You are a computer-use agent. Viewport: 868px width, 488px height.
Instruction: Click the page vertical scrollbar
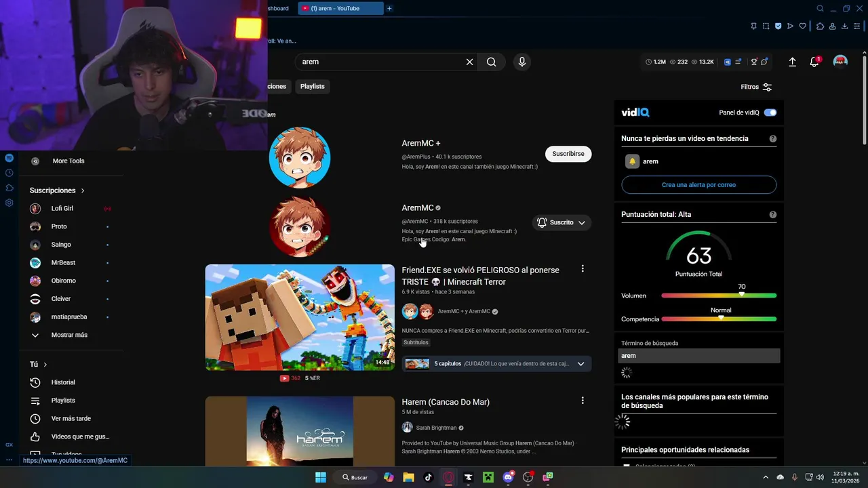864,102
